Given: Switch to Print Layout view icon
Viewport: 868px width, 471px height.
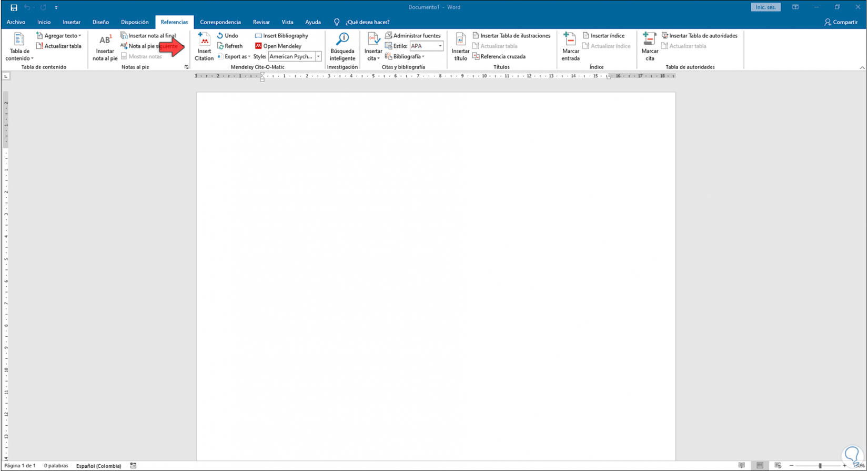Looking at the screenshot, I should pyautogui.click(x=760, y=466).
